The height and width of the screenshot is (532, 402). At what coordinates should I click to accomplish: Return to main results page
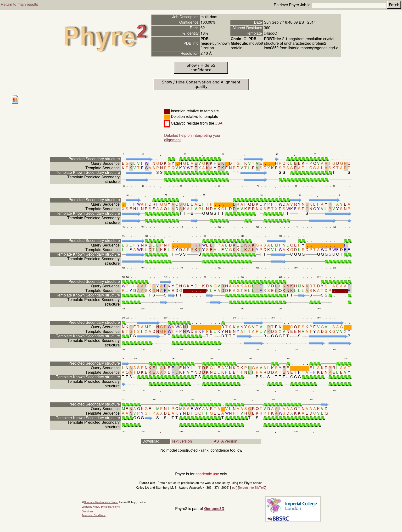(x=19, y=5)
